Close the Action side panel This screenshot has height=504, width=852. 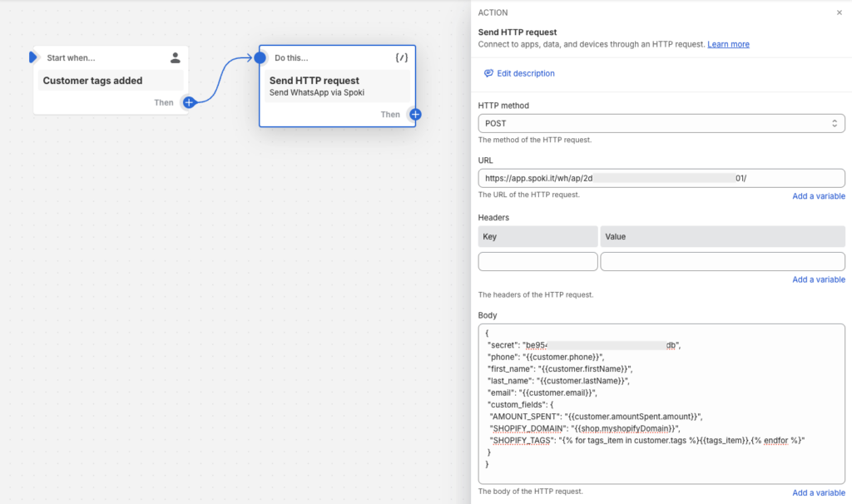pos(839,12)
